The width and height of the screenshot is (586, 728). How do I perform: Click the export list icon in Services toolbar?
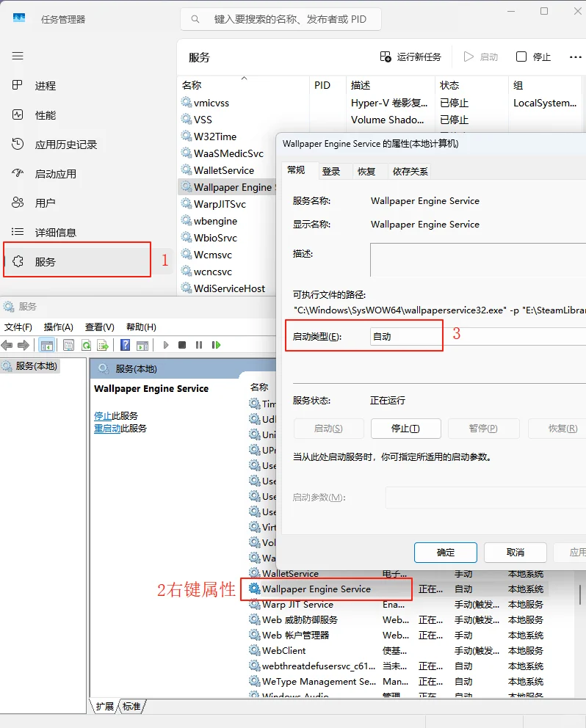click(x=103, y=345)
